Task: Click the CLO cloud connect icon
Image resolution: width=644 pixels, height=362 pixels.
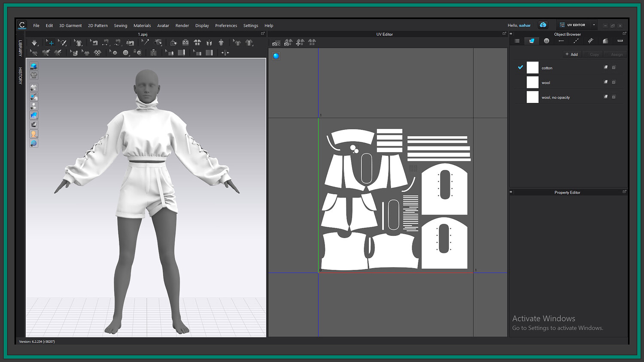Action: [543, 25]
